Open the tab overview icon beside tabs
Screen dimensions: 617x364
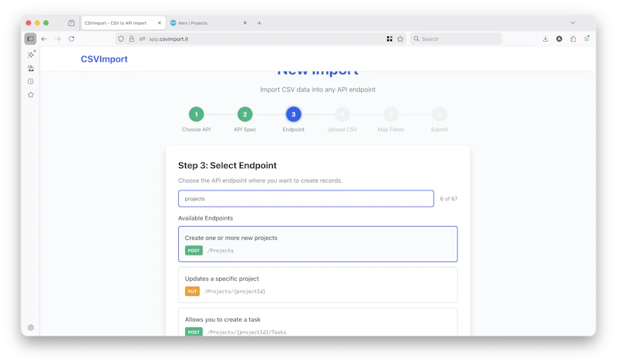(71, 23)
